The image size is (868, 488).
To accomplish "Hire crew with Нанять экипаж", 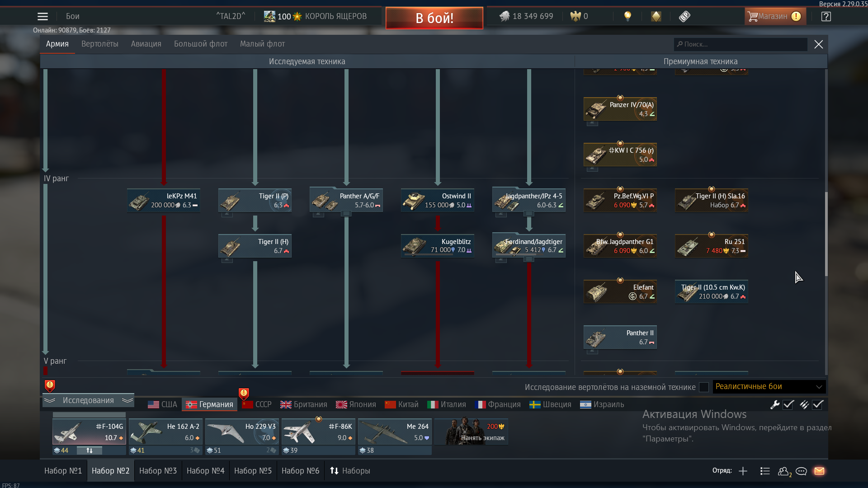I will 471,432.
